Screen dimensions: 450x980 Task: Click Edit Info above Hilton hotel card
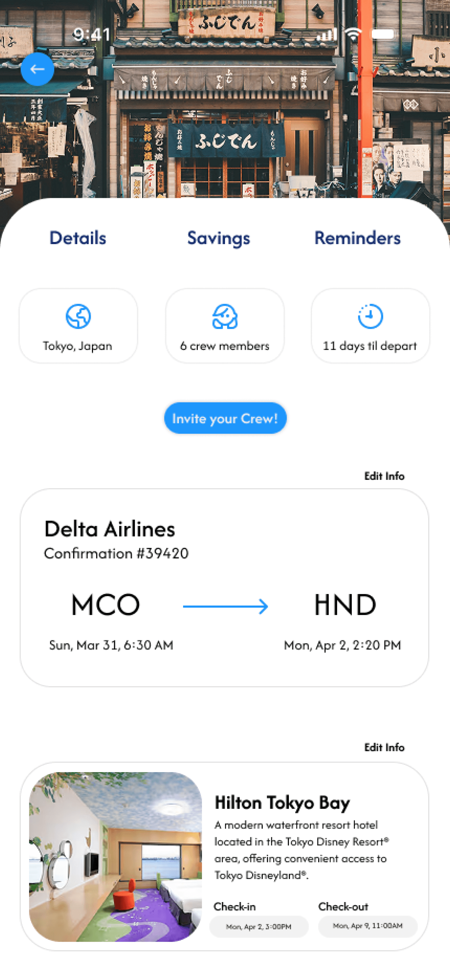[x=384, y=747]
